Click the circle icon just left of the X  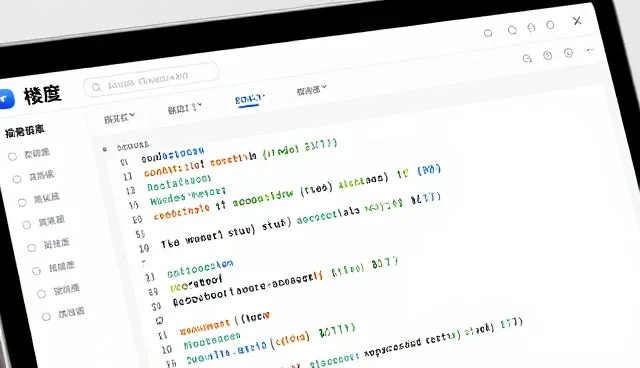[x=550, y=25]
